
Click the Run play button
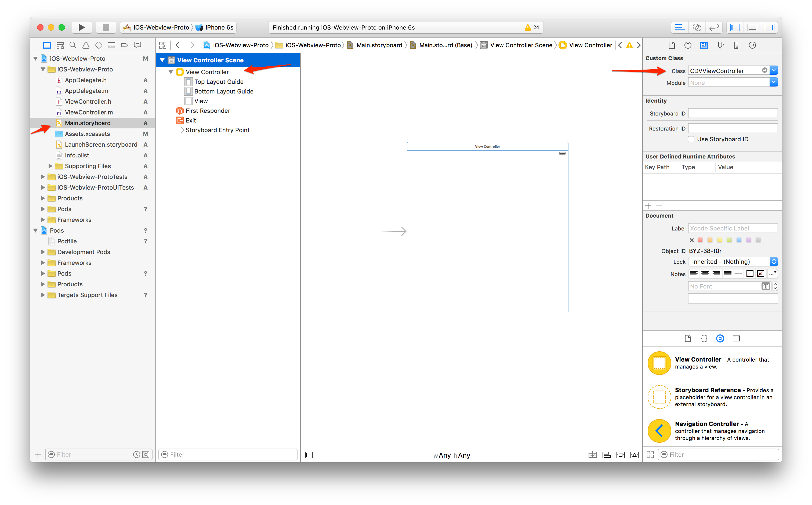pos(81,27)
